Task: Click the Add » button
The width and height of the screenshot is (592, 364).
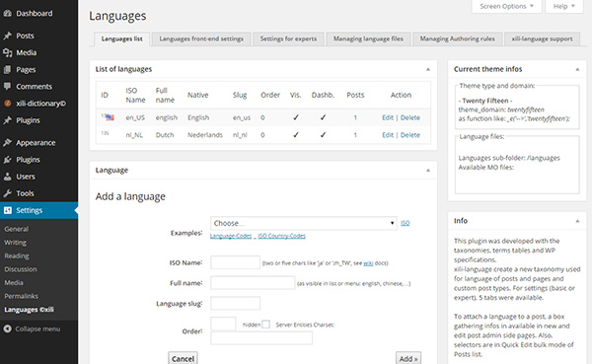Action: (408, 358)
